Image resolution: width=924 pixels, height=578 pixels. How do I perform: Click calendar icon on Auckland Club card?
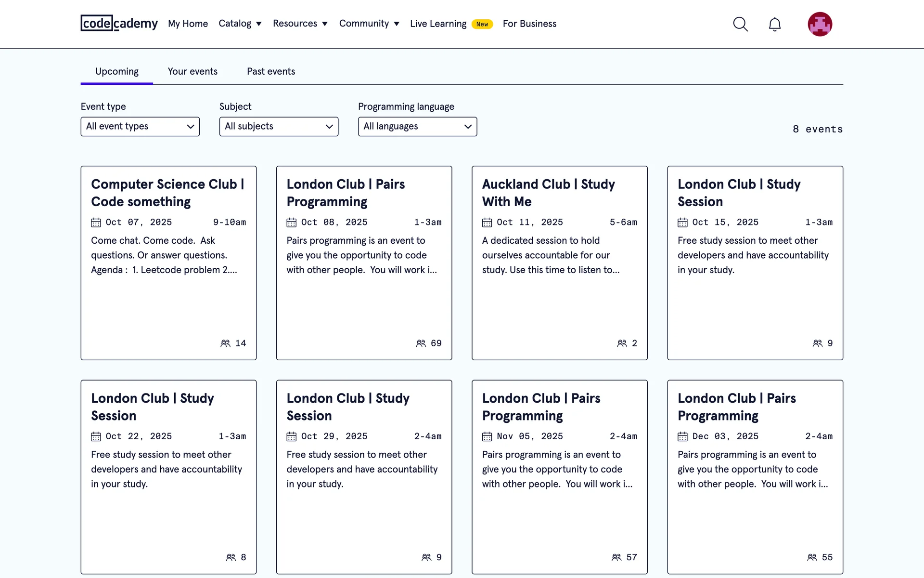(x=487, y=223)
